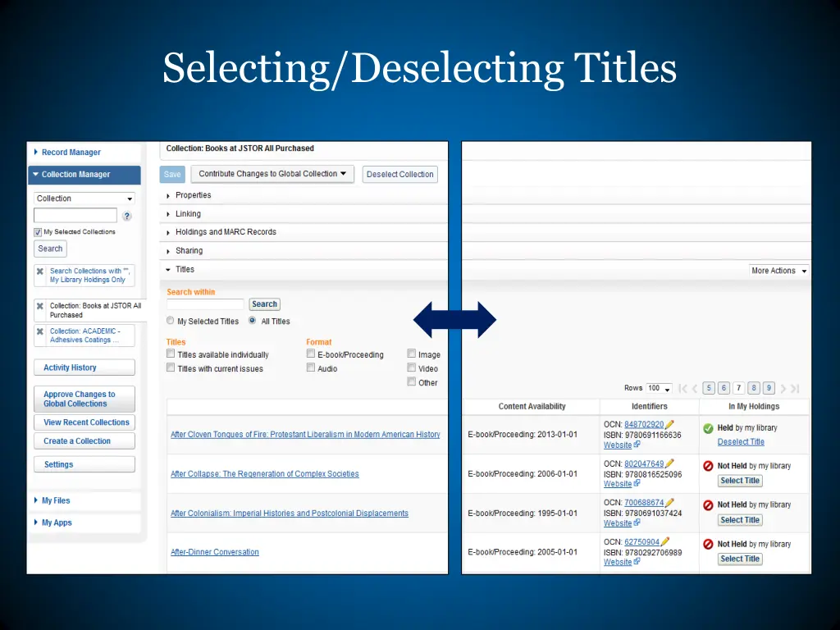Select the My Selected Titles radio button

[x=171, y=322]
